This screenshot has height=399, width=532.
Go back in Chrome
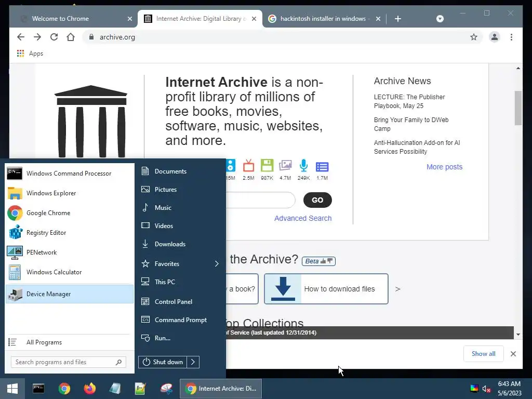(x=21, y=37)
